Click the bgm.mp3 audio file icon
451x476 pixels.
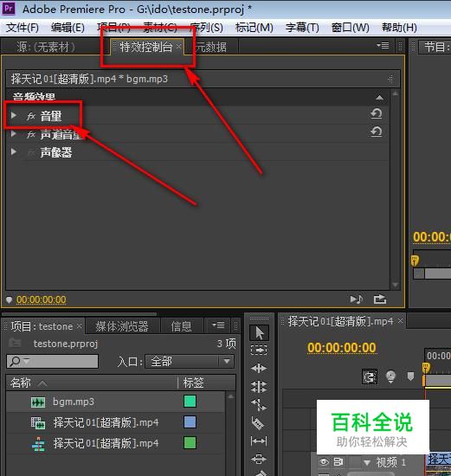coord(38,402)
